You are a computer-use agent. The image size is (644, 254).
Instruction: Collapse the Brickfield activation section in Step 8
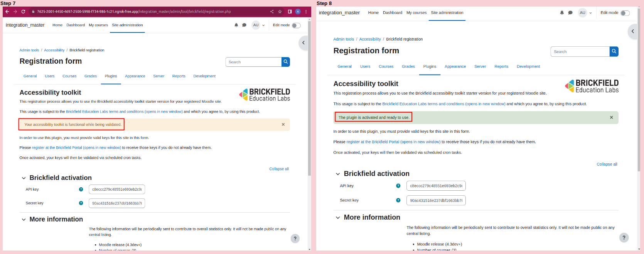pos(338,174)
